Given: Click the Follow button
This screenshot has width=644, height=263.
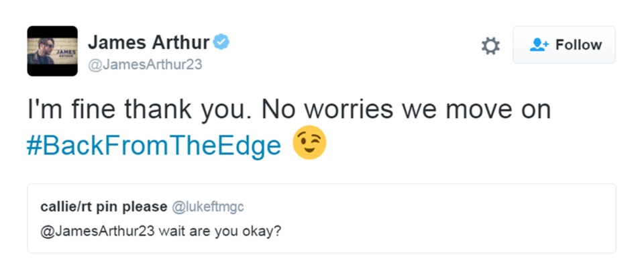Looking at the screenshot, I should pos(564,45).
